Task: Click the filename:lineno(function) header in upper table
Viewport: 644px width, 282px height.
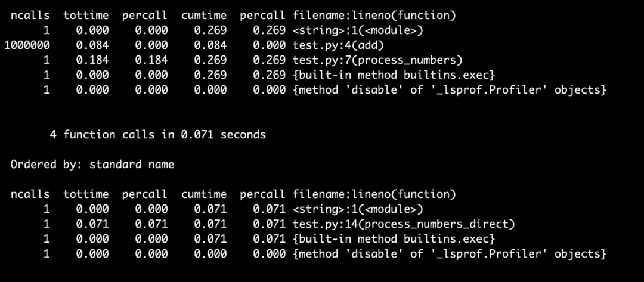Action: (x=374, y=15)
